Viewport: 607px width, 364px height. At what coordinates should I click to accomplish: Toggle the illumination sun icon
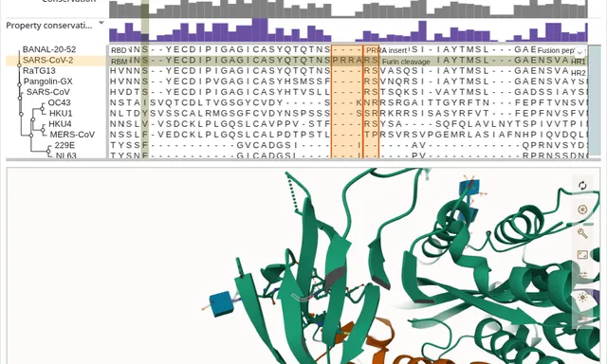(x=582, y=298)
